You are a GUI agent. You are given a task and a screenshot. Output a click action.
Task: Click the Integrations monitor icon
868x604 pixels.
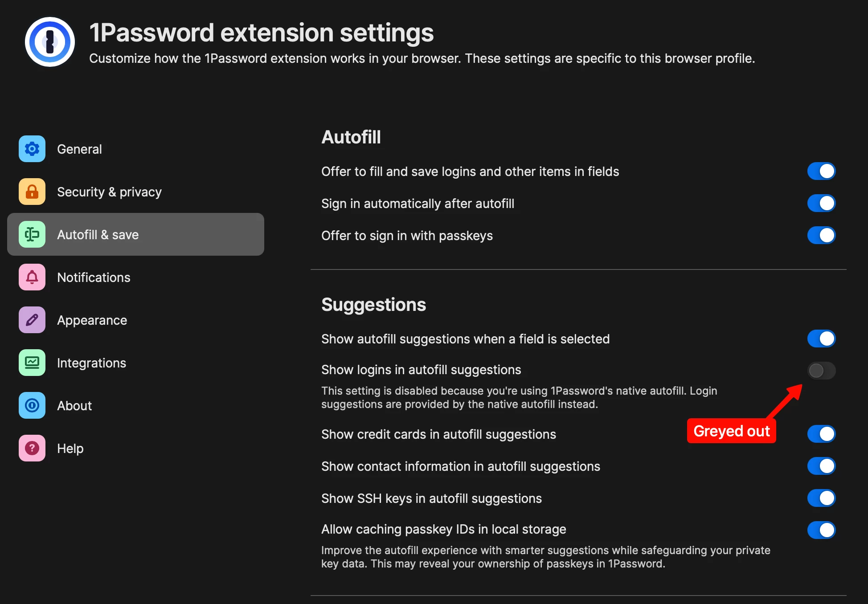[x=32, y=363]
